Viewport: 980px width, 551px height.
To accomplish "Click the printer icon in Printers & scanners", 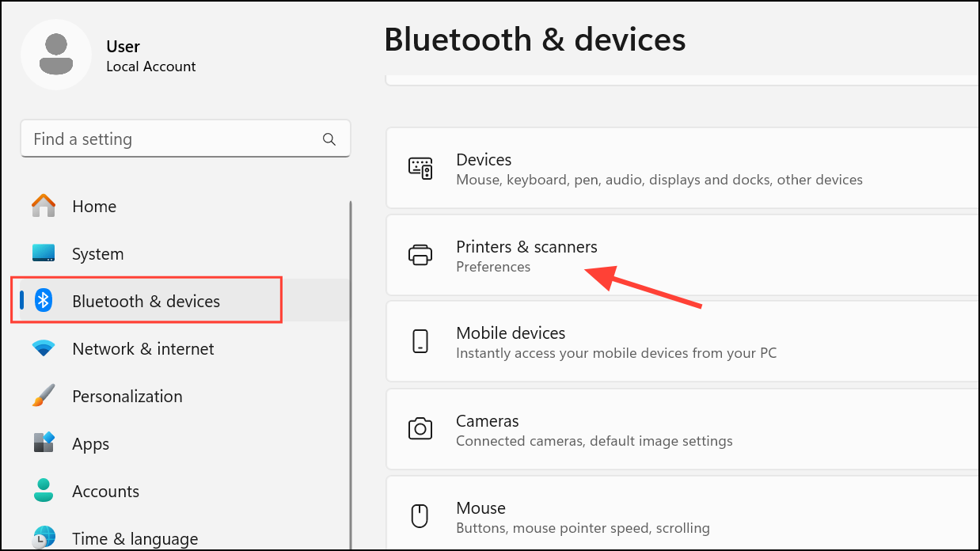I will pos(420,255).
